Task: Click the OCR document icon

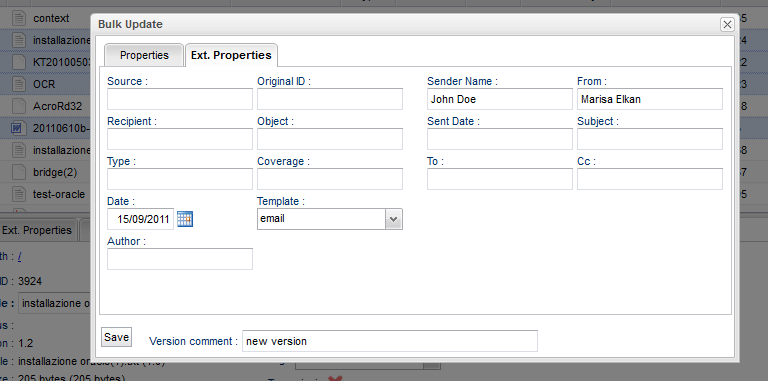Action: (18, 84)
